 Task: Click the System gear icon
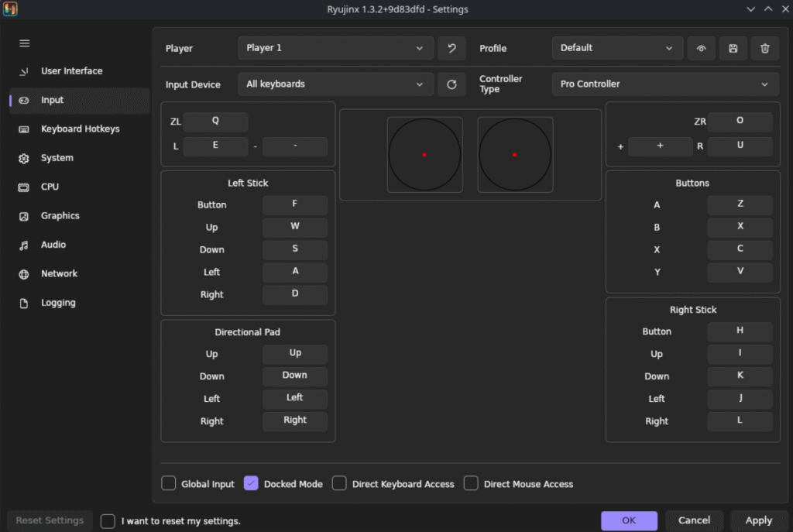[x=24, y=158]
